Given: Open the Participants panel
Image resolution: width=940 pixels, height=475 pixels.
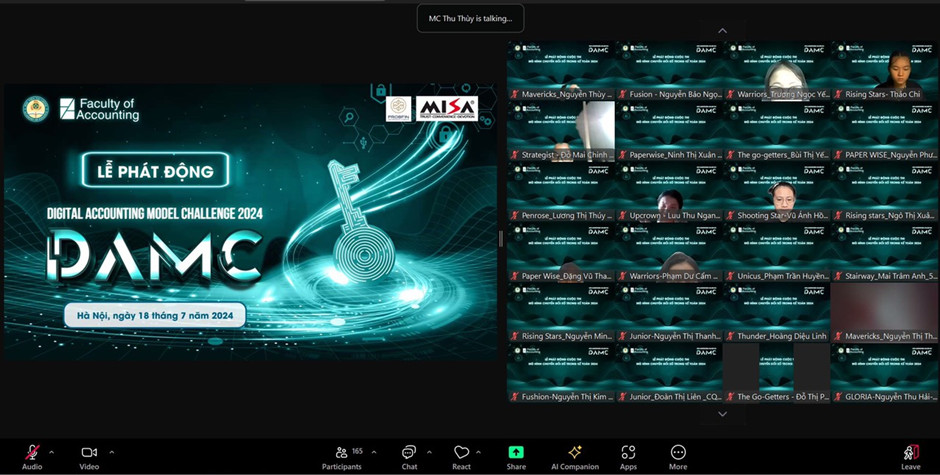Looking at the screenshot, I should (342, 453).
